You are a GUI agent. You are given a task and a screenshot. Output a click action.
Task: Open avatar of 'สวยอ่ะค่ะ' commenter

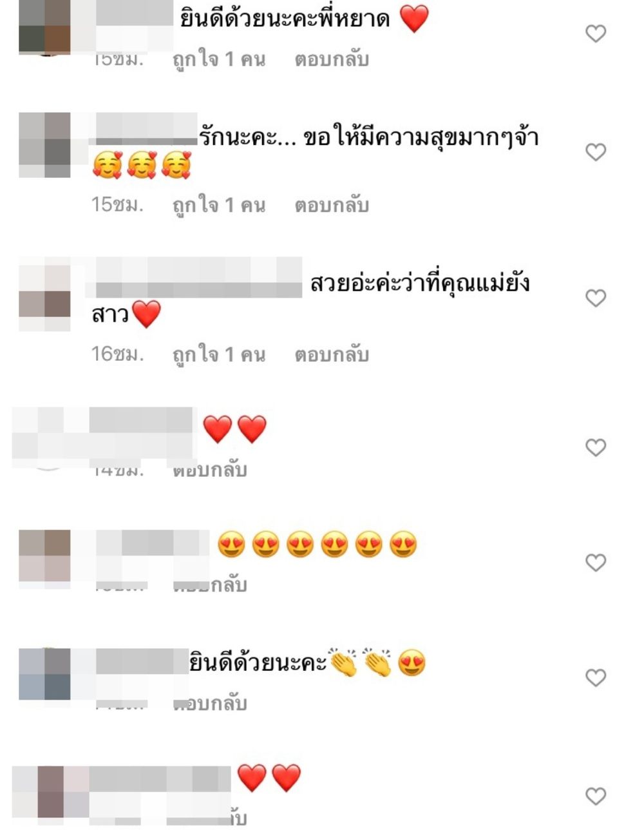pos(44,298)
